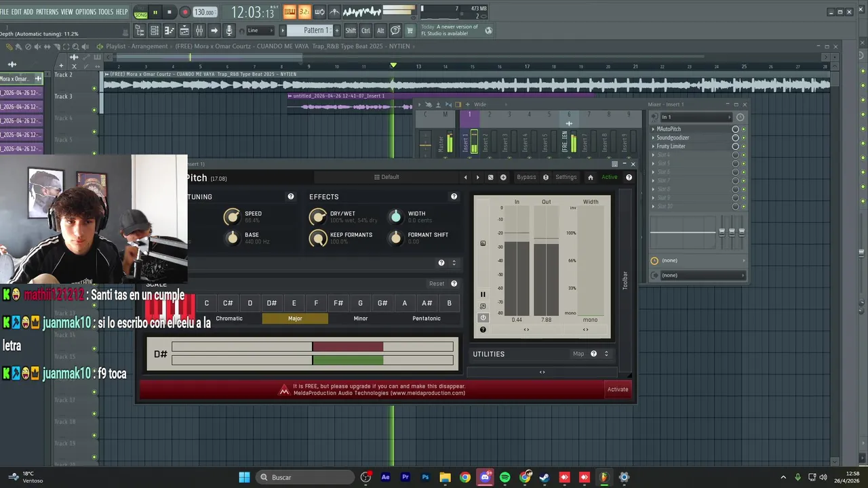The width and height of the screenshot is (868, 488).
Task: Go to next preset arrow in MAutoPitch
Action: click(x=477, y=178)
